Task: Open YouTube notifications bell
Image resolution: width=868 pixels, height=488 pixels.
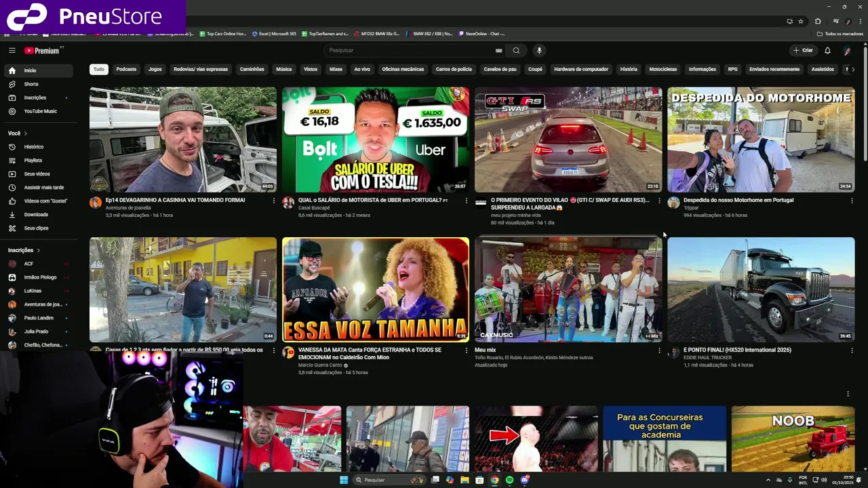Action: pyautogui.click(x=827, y=50)
